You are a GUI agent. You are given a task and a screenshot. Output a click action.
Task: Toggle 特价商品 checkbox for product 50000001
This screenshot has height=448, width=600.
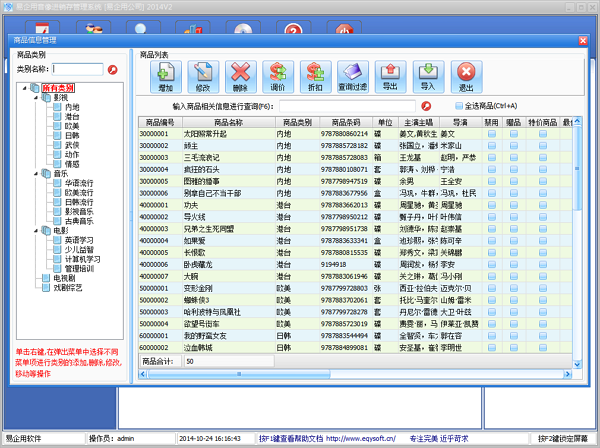(543, 288)
